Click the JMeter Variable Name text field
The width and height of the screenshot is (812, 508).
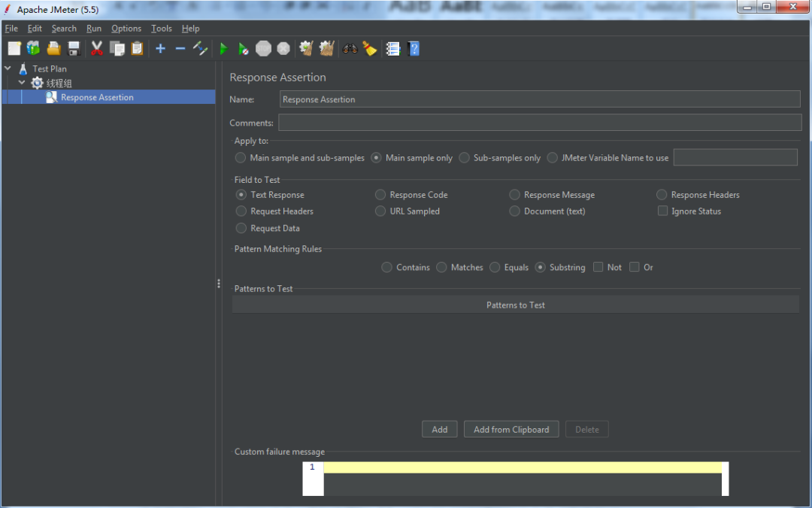(735, 157)
